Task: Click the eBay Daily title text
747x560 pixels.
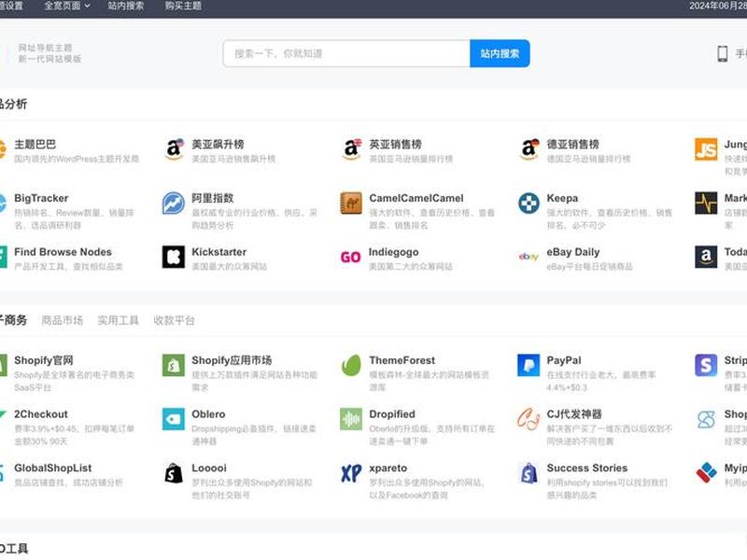Action: click(573, 252)
